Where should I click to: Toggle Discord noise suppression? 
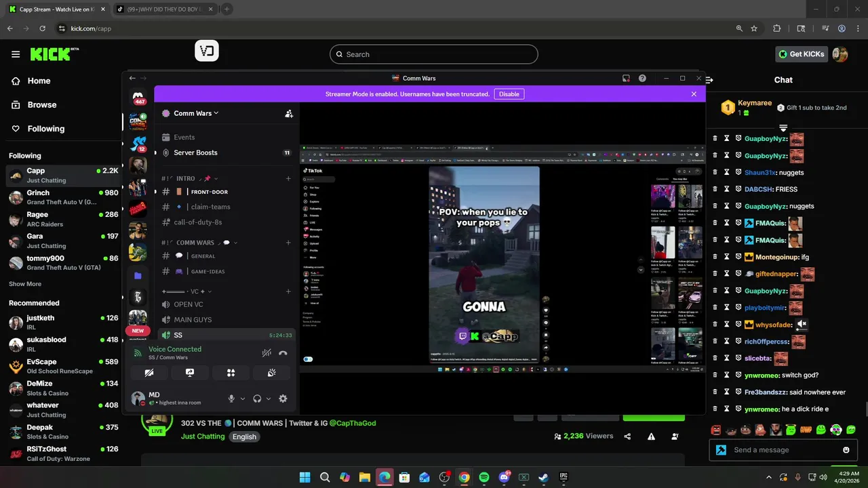[x=267, y=353]
